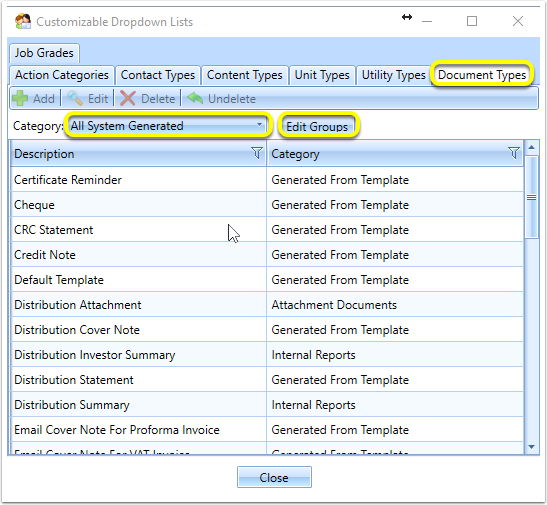This screenshot has height=505, width=547.
Task: Click the red X Delete icon
Action: (127, 98)
